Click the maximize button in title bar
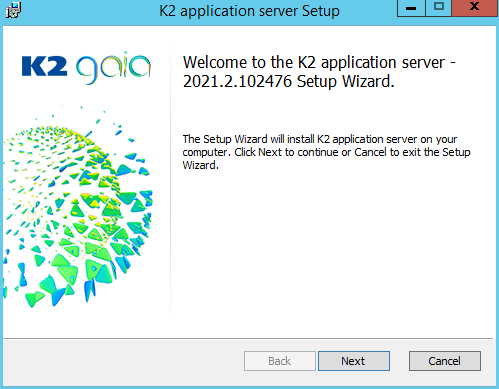499x389 pixels. 439,8
